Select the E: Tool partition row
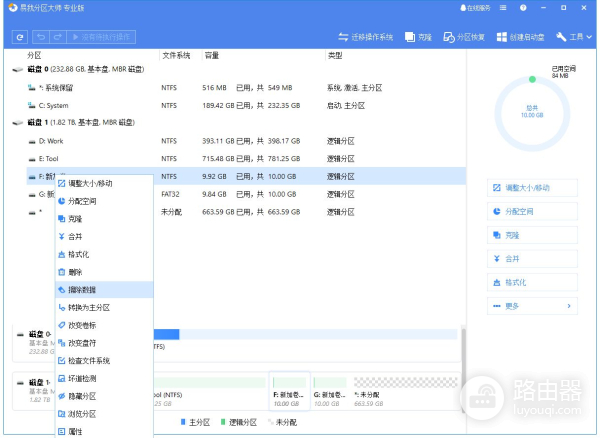The image size is (600, 438). [x=246, y=159]
